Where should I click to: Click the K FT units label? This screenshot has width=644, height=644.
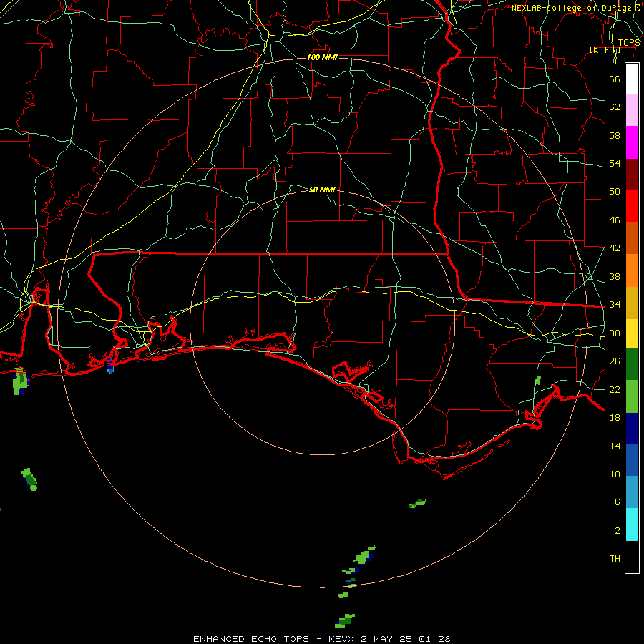[605, 50]
